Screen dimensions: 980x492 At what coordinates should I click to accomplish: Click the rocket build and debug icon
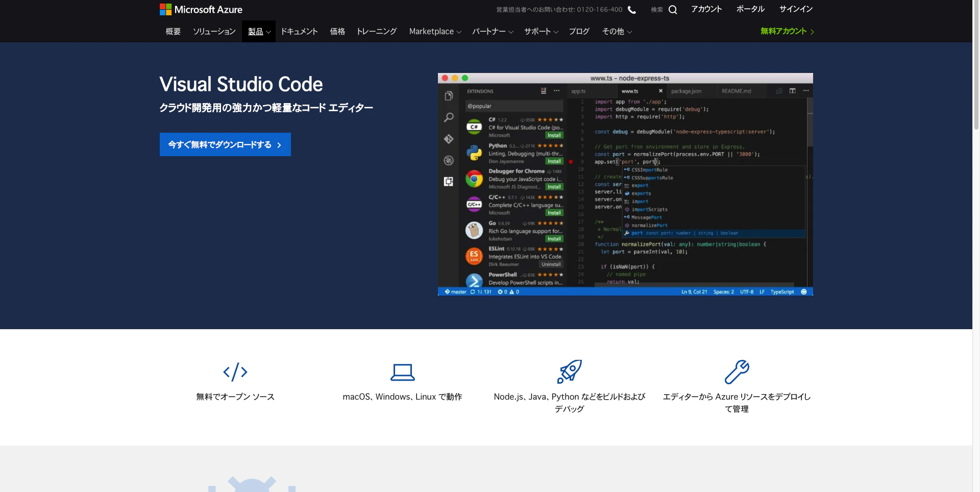(x=570, y=372)
